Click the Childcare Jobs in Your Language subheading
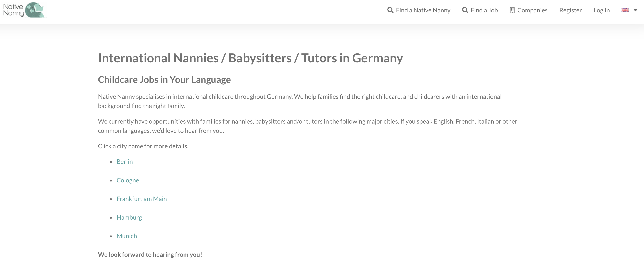Viewport: 644px width, 268px height. [x=164, y=80]
